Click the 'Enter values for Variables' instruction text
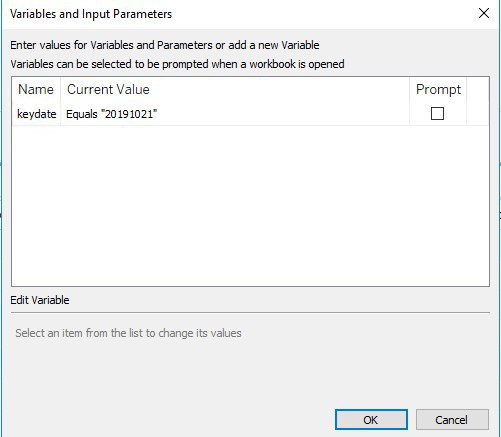Viewport: 501px width, 437px height. [x=165, y=45]
